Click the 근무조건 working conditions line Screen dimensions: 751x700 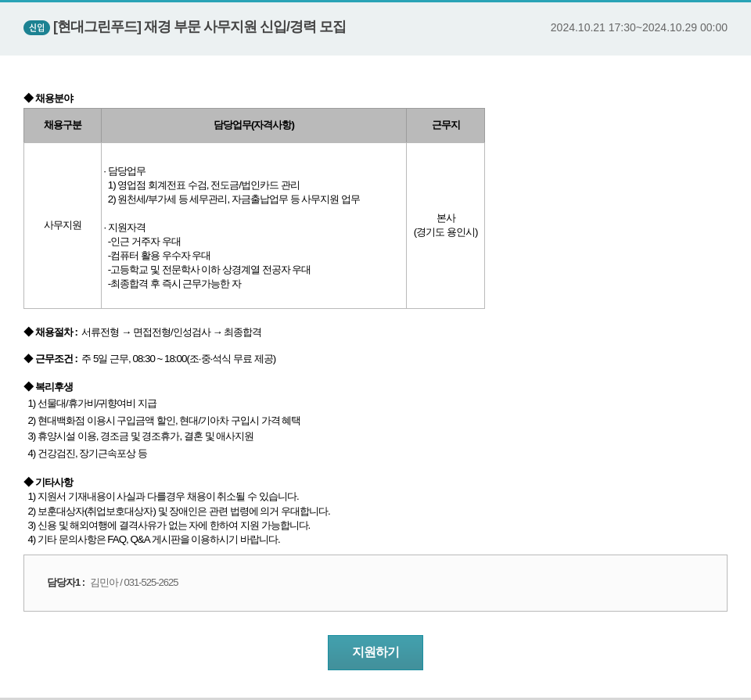[x=150, y=359]
